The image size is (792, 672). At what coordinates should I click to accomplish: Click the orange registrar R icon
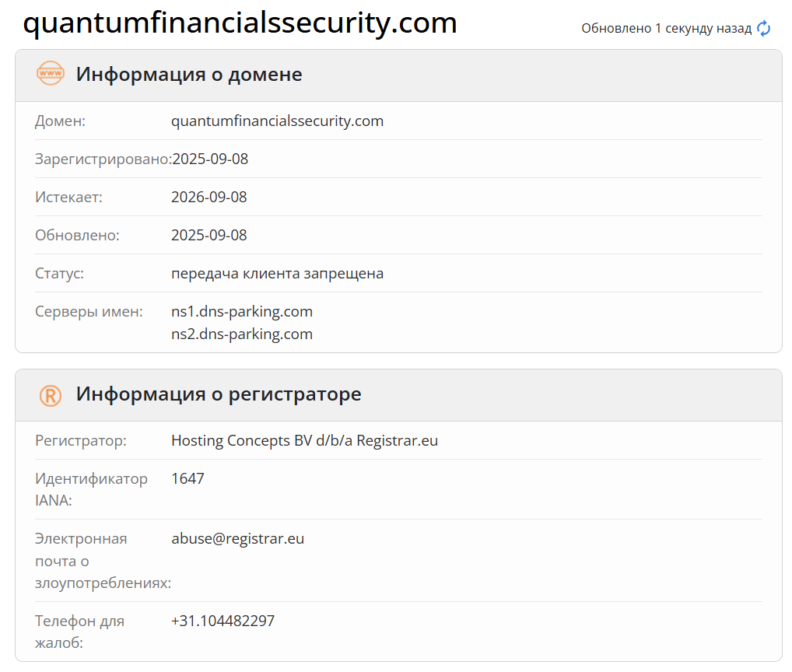pyautogui.click(x=51, y=395)
